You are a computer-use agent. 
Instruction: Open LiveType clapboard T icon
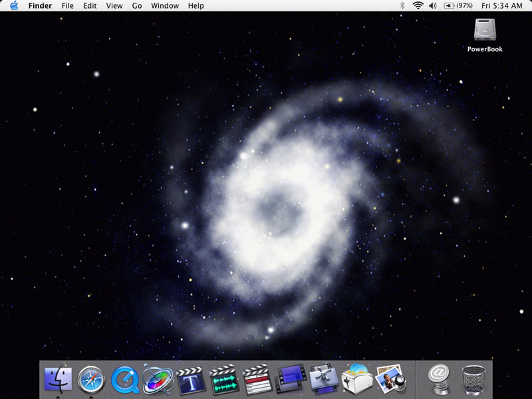(x=191, y=380)
